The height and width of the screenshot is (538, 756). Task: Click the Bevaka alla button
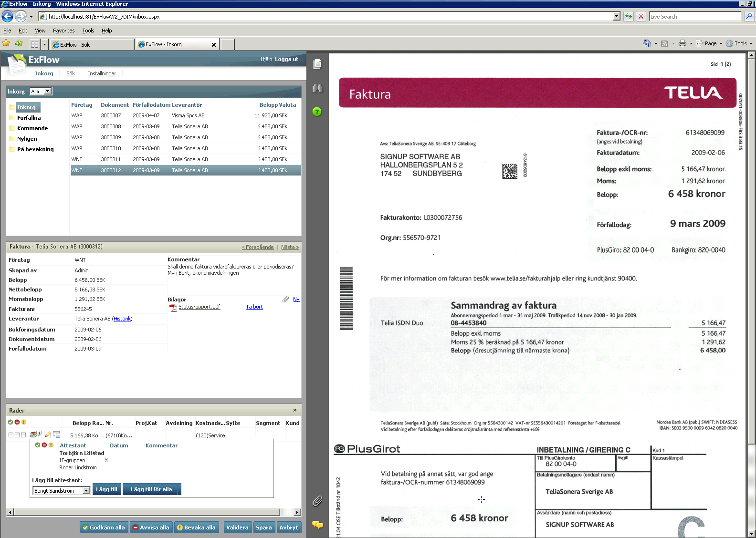[196, 528]
